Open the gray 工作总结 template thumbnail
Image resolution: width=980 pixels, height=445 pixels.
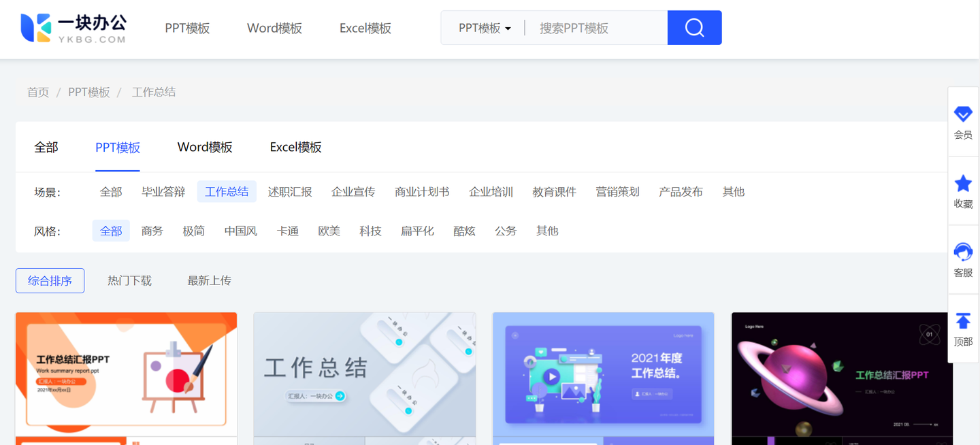click(365, 378)
